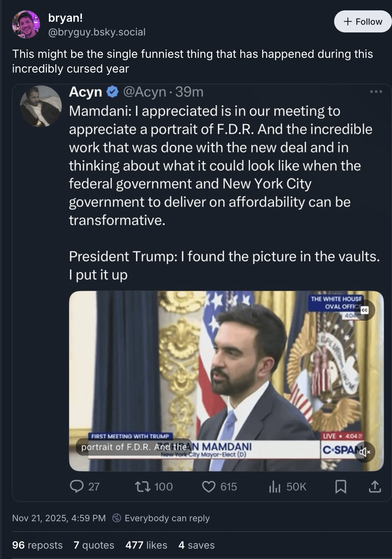Image resolution: width=392 pixels, height=559 pixels.
Task: Open the three-dot more options menu
Action: tap(376, 92)
